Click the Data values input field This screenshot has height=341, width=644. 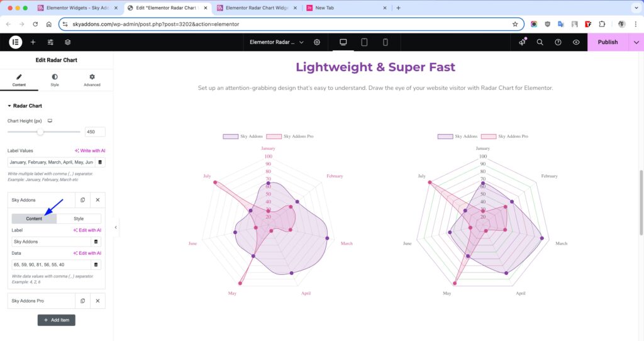[52, 265]
